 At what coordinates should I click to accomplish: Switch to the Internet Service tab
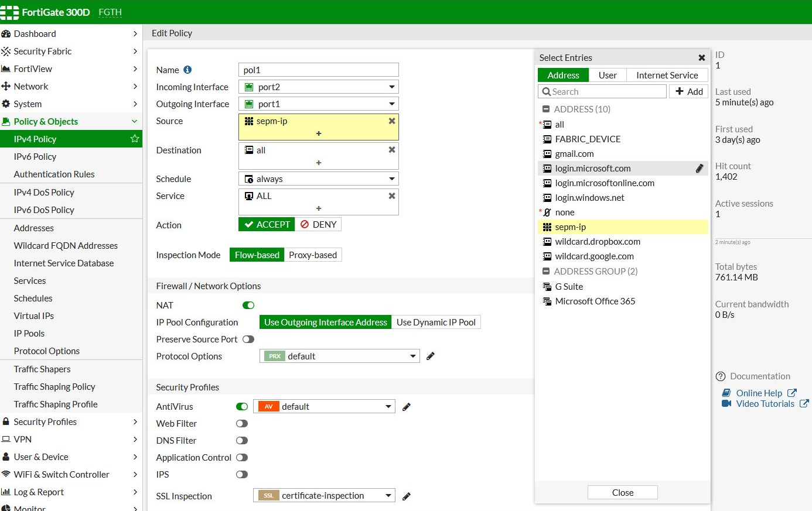click(667, 75)
